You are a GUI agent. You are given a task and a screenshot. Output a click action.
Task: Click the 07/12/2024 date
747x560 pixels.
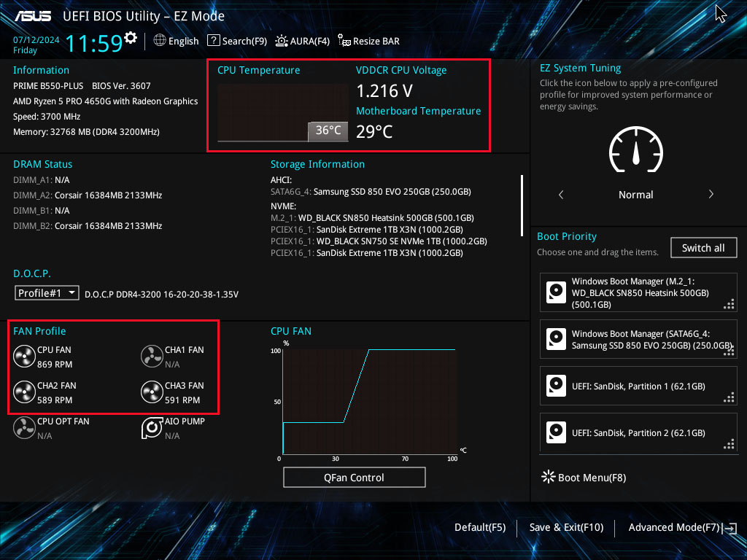36,40
